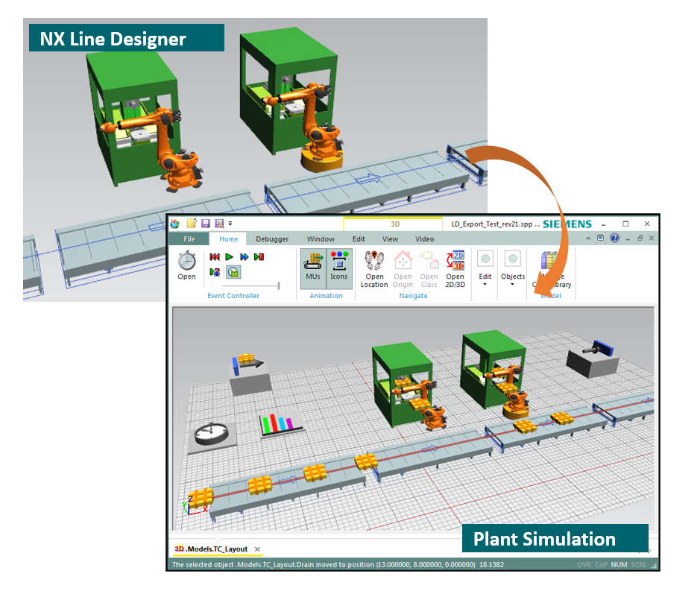Screen dimensions: 700x597
Task: Minimize the Plant Simulation window
Action: point(604,224)
